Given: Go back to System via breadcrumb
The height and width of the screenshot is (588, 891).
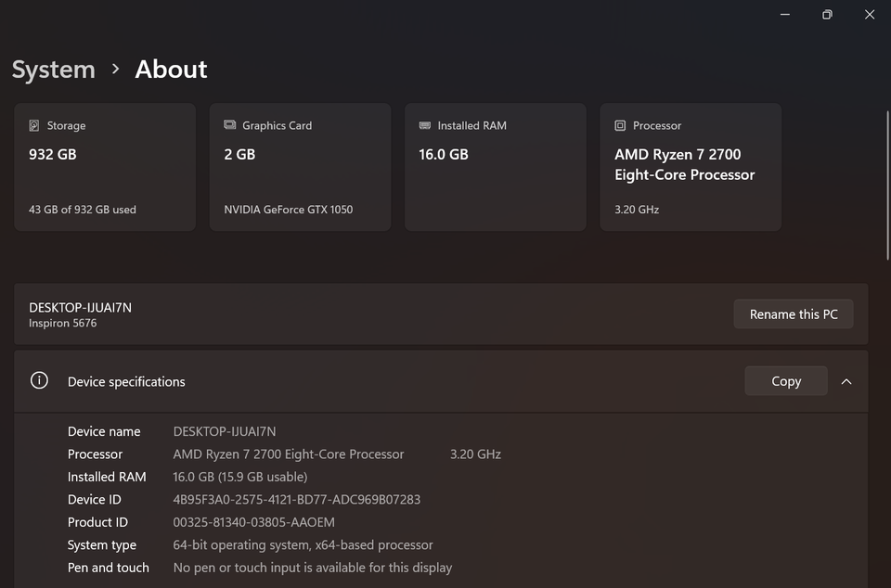Looking at the screenshot, I should [53, 70].
